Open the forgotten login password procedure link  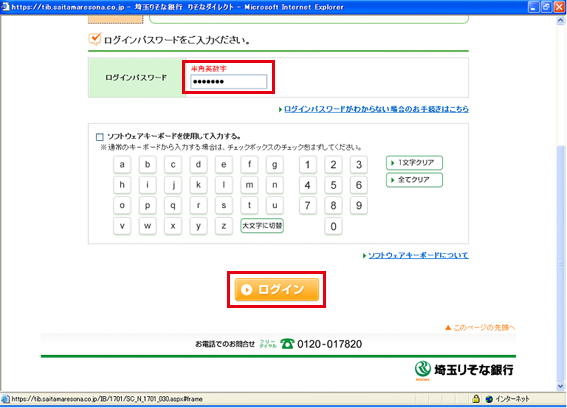tap(376, 109)
